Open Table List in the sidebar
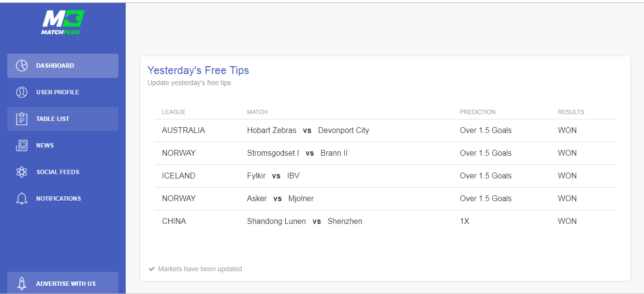644x294 pixels. (63, 119)
